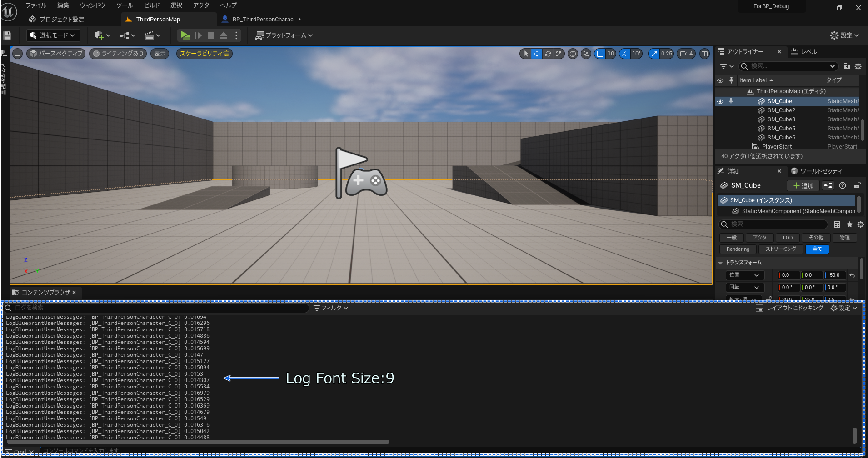Open the perspective viewport dropdown
This screenshot has width=868, height=458.
[55, 54]
